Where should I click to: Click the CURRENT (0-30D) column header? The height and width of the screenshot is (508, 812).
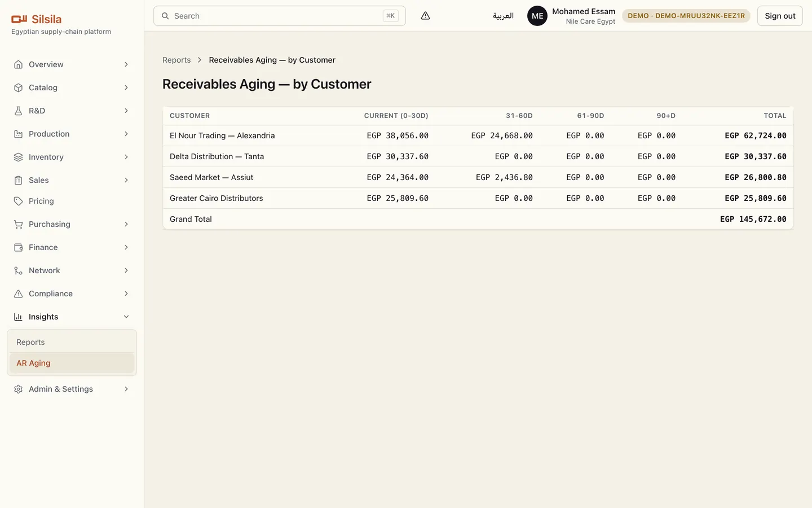396,116
